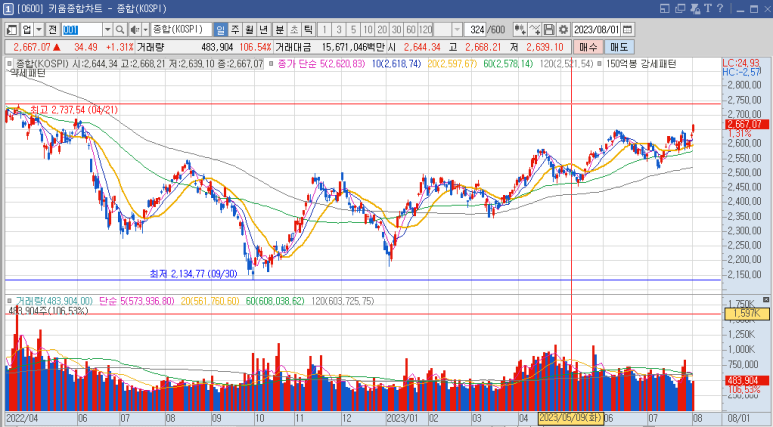Click the 2023/05/09(화) date marker
The width and height of the screenshot is (773, 427).
(x=570, y=418)
